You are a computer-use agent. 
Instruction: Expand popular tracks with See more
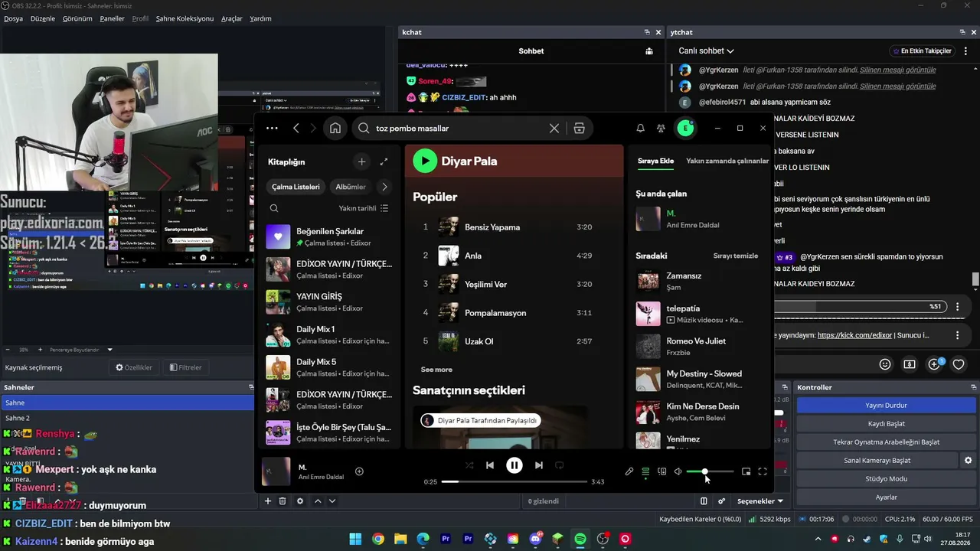[436, 370]
